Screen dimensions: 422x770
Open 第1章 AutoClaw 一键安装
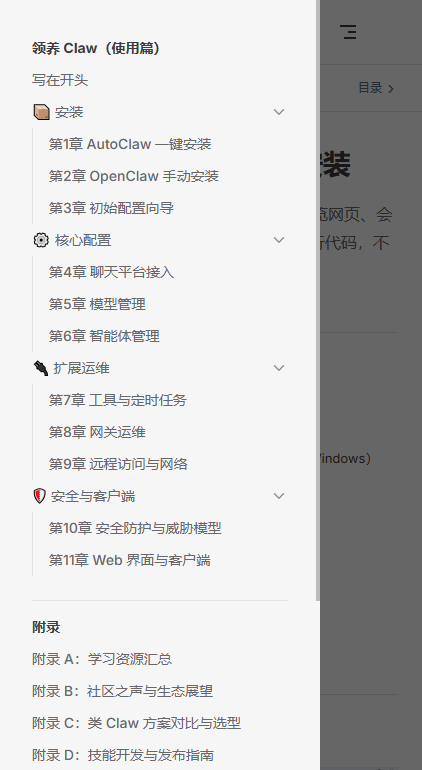pos(130,144)
